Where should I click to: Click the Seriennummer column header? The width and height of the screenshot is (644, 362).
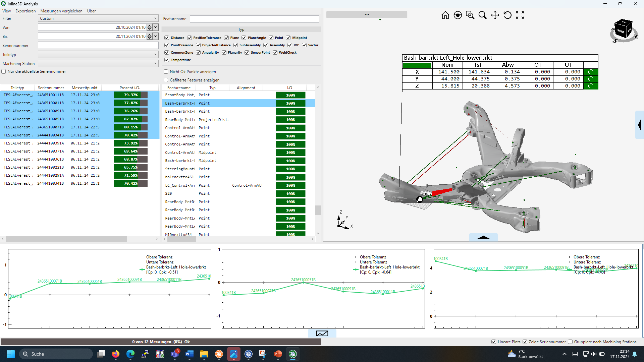51,88
